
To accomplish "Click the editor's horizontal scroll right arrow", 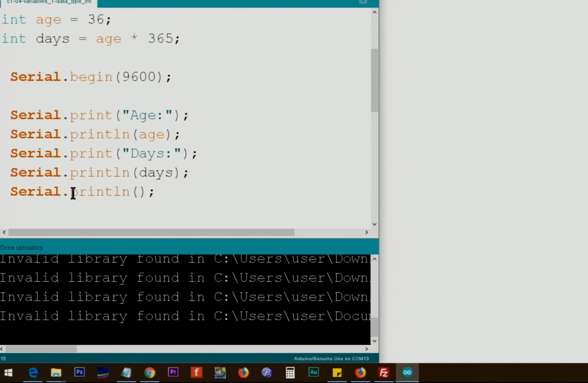I will 367,232.
